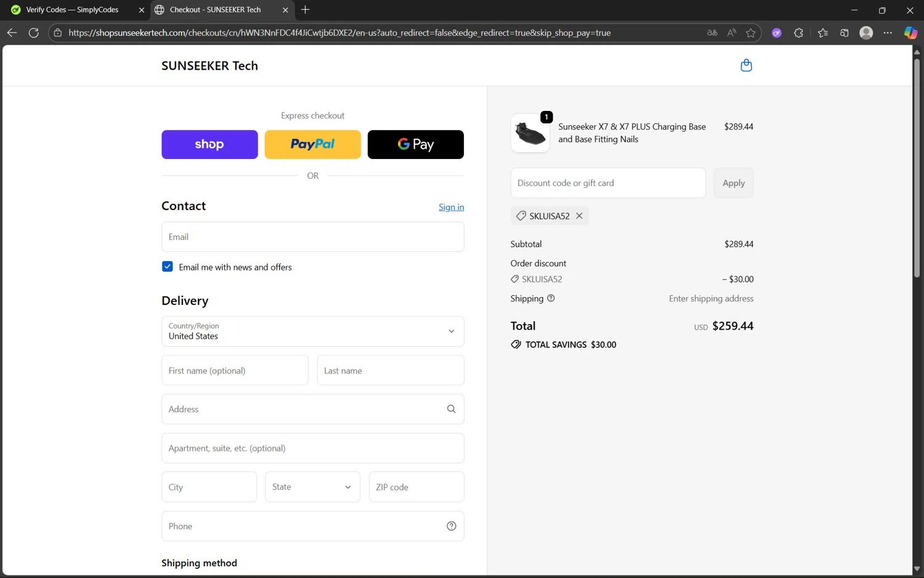Click the SUNSEEKER Tech store title
This screenshot has height=578, width=924.
point(209,66)
